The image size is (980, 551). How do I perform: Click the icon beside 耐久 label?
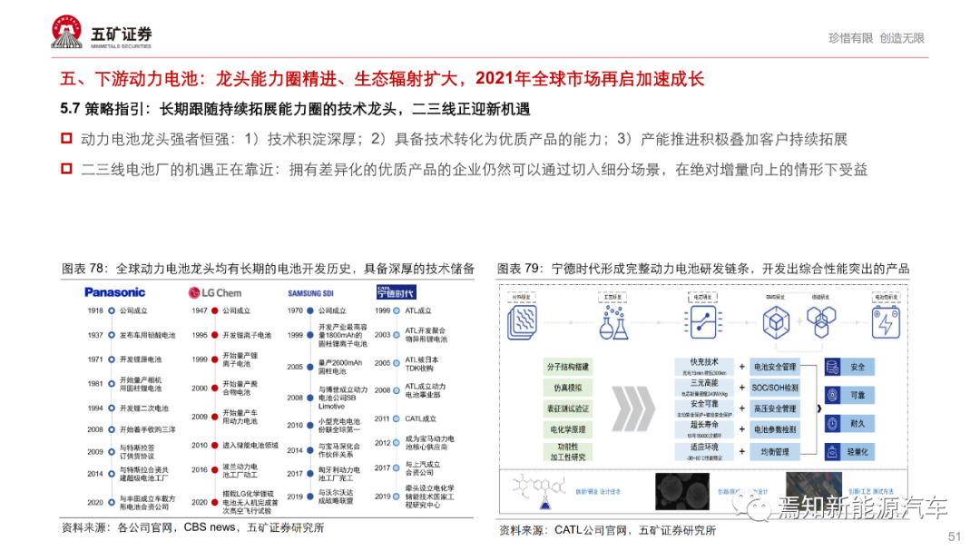832,423
